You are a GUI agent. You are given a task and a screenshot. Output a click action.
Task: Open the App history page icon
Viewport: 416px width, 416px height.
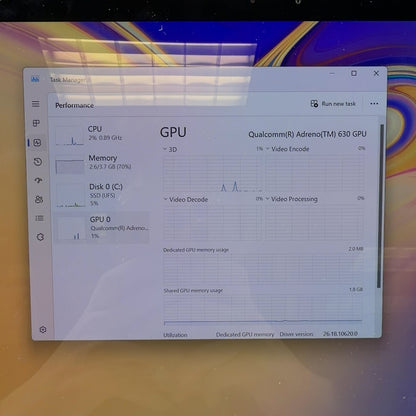38,162
